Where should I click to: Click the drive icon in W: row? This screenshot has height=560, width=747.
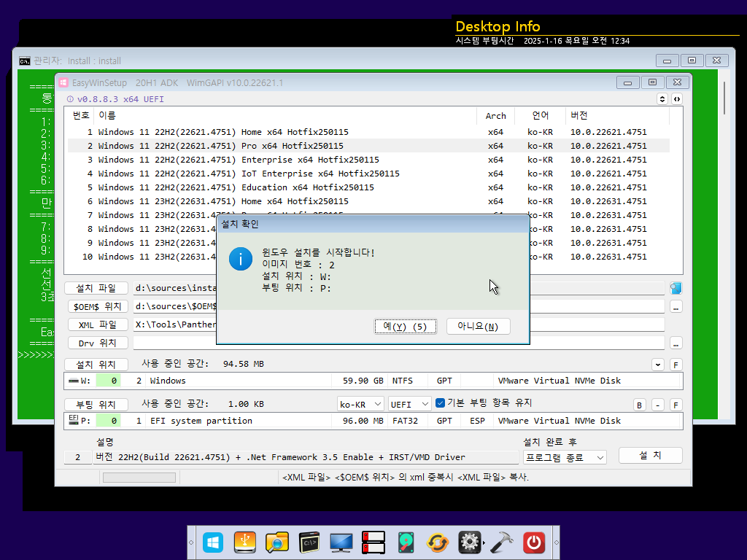click(74, 381)
